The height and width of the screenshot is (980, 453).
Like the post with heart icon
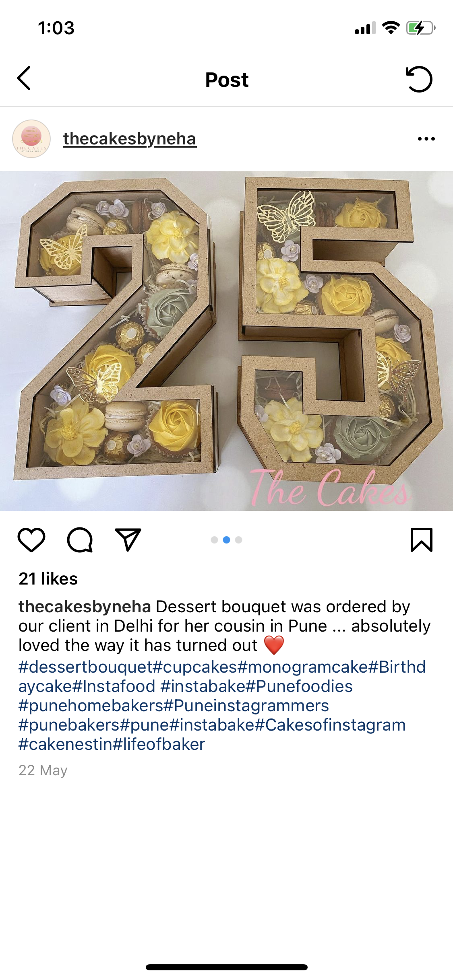coord(31,539)
